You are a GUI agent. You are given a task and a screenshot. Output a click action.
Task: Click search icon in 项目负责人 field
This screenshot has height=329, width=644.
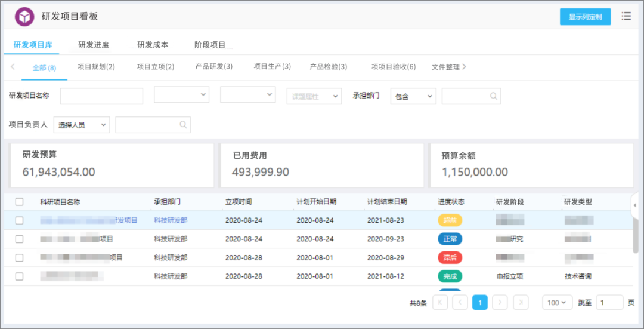pos(183,125)
